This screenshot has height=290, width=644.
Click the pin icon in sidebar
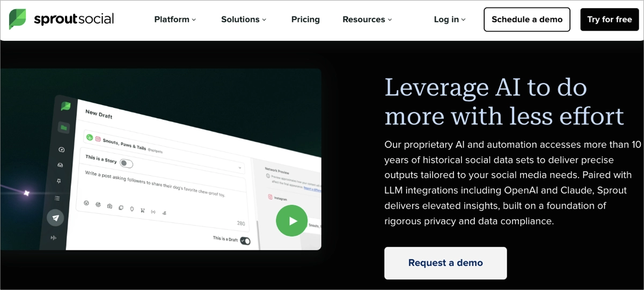(59, 181)
